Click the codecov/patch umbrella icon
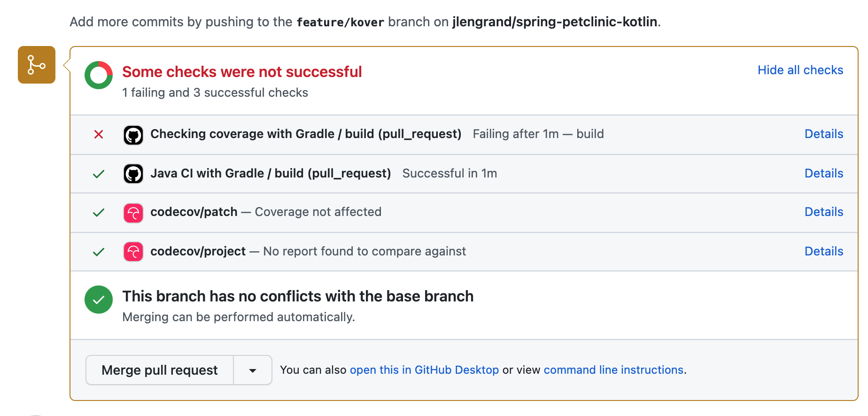 tap(133, 212)
